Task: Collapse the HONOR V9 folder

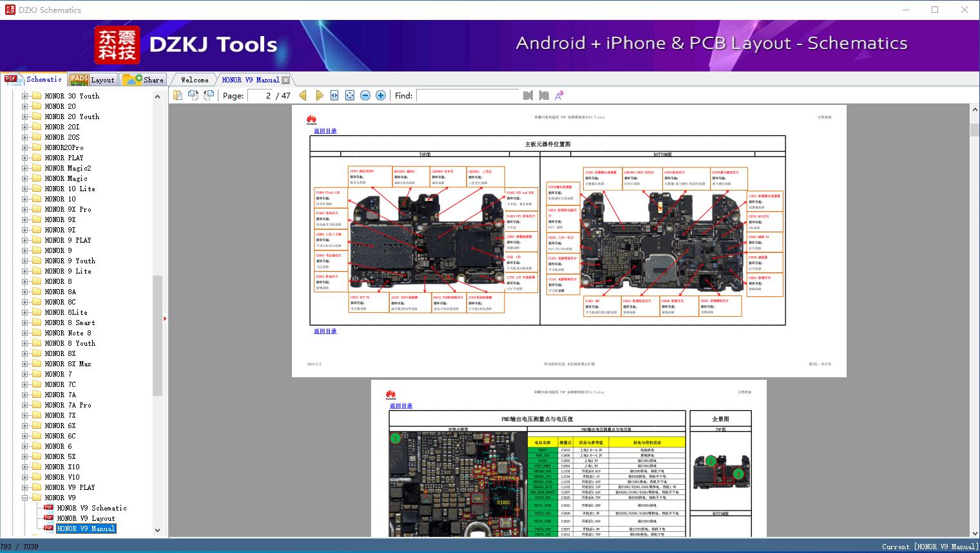Action: (25, 498)
